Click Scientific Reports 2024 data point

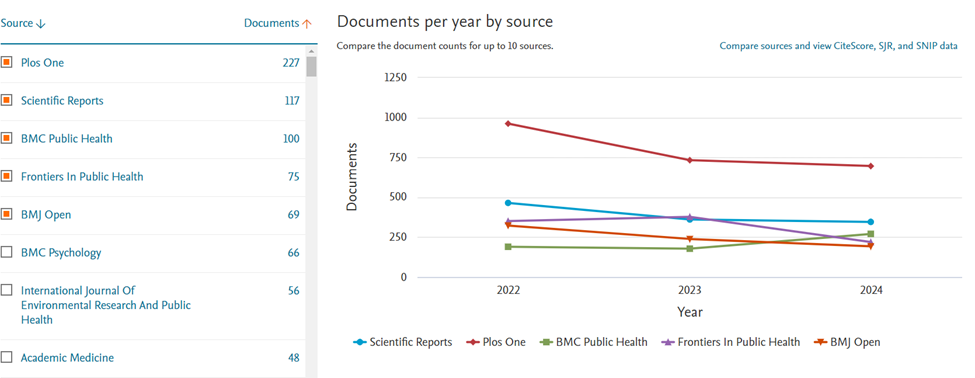click(871, 222)
